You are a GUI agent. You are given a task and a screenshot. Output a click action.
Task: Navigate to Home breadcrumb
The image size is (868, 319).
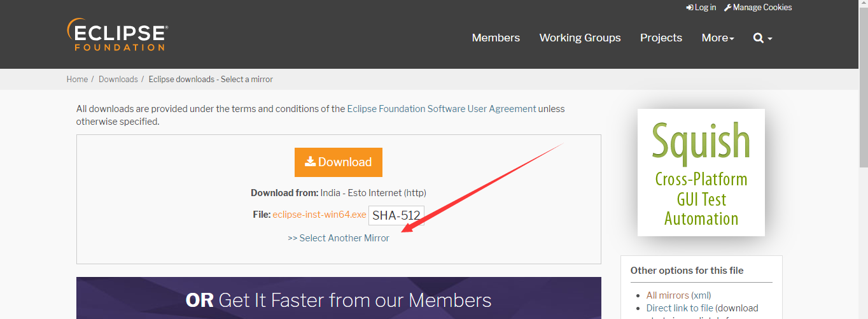77,80
